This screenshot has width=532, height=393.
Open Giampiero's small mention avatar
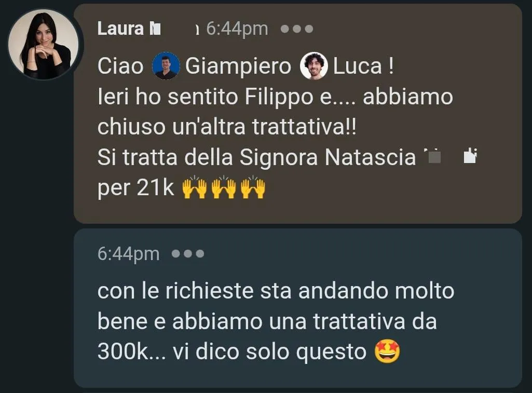click(166, 66)
